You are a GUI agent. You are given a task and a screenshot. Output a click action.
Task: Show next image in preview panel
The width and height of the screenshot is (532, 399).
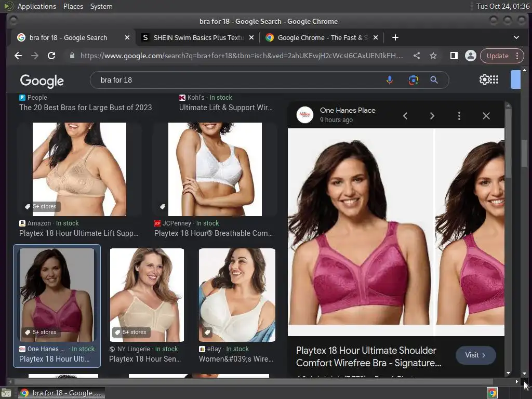[432, 116]
